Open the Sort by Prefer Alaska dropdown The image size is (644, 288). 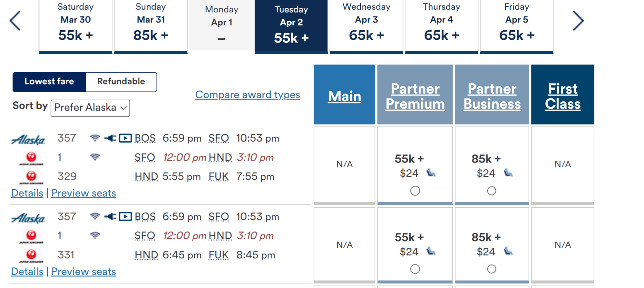(90, 108)
